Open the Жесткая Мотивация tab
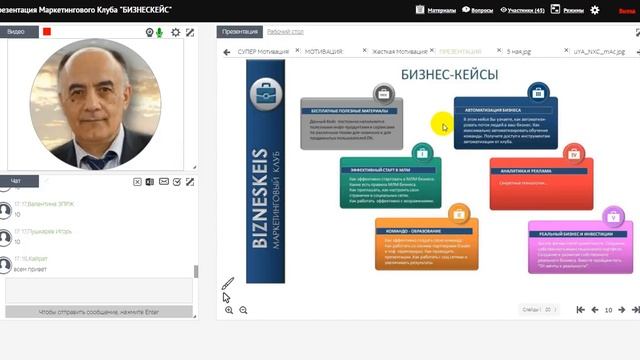640x360 pixels. tap(399, 52)
